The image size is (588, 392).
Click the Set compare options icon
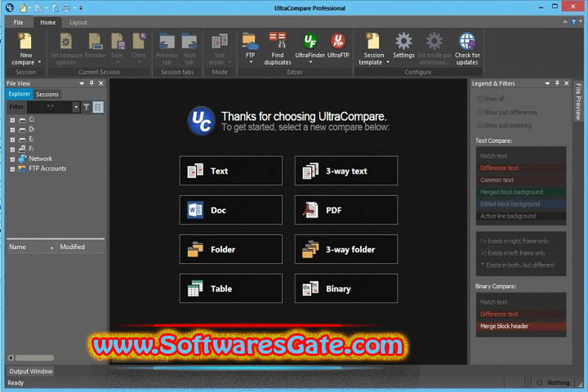click(x=66, y=42)
